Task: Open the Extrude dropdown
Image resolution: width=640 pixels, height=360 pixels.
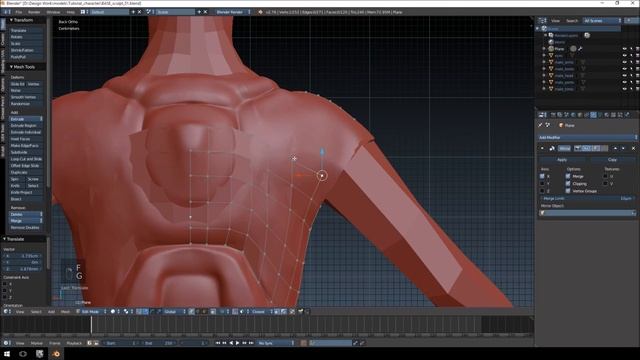Action: click(x=26, y=119)
